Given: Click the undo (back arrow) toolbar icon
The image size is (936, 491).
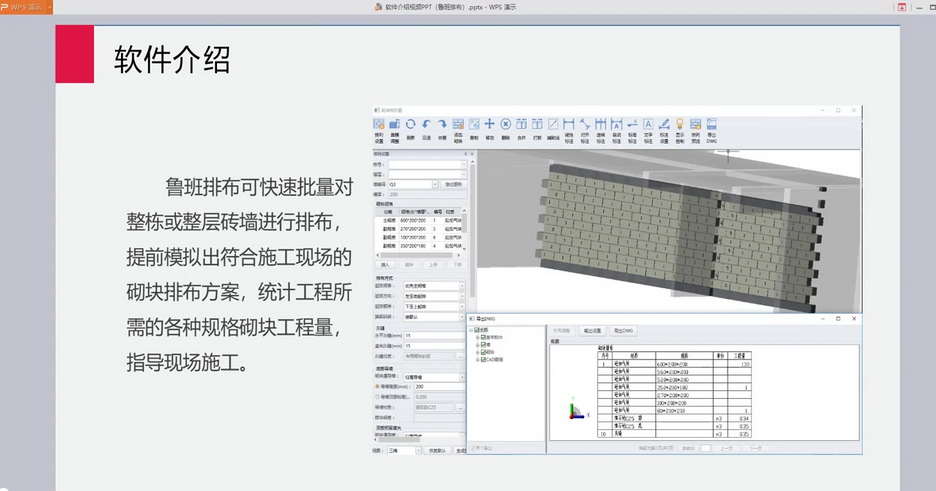Looking at the screenshot, I should (x=426, y=124).
